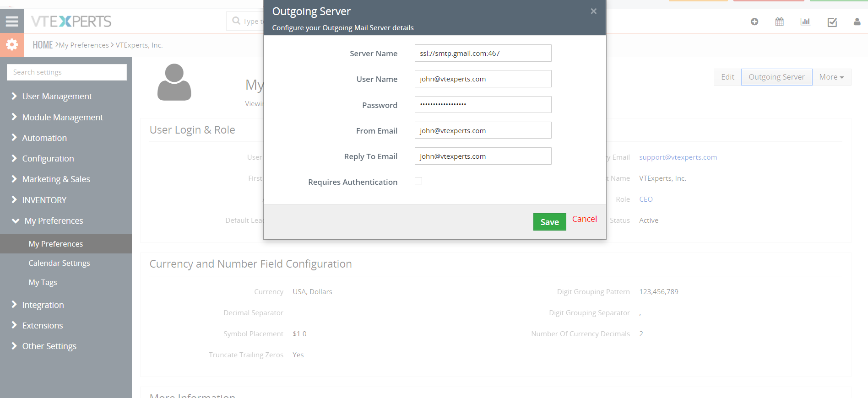868x398 pixels.
Task: Click the VTExperts logo
Action: pyautogui.click(x=71, y=21)
